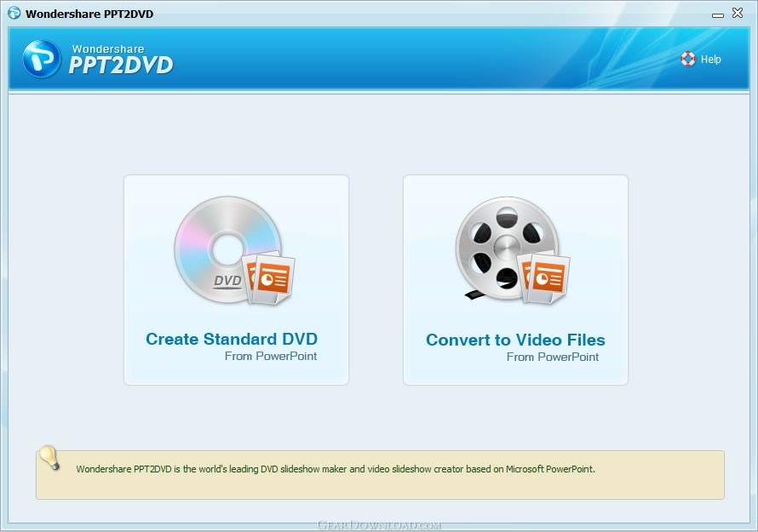
Task: Click the DVD disc icon
Action: point(234,250)
